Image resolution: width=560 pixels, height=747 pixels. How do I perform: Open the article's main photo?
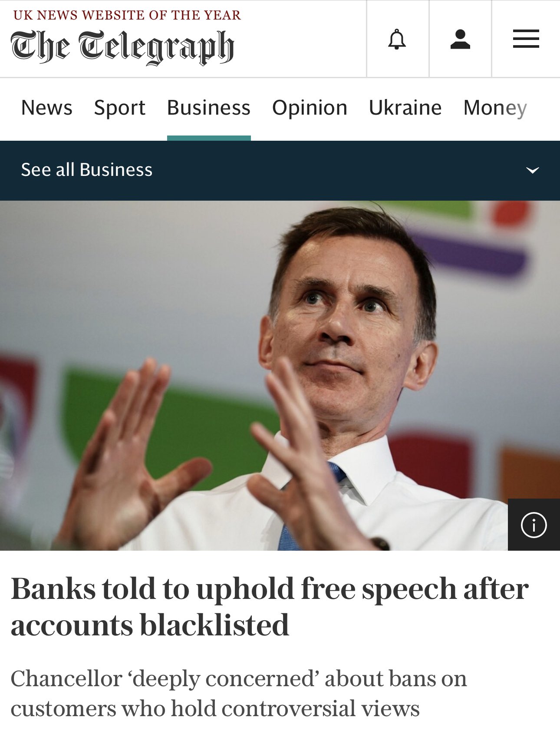(x=280, y=376)
